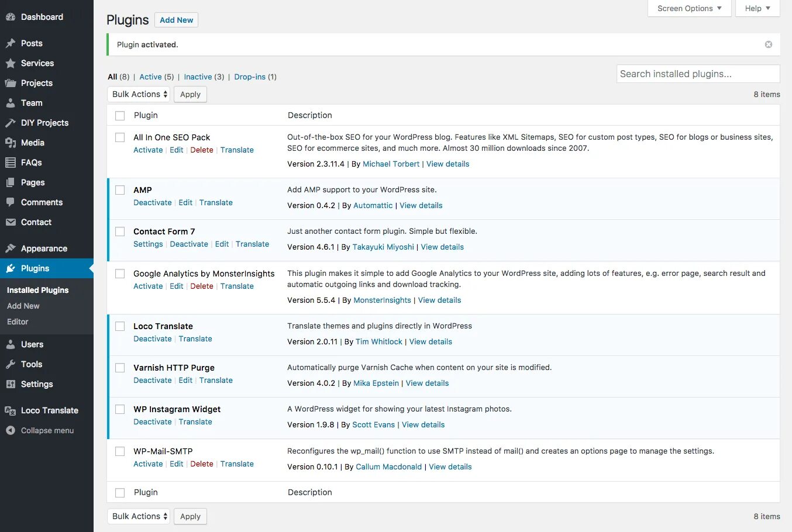Click the Collapse menu arrow icon
792x532 pixels.
point(11,430)
